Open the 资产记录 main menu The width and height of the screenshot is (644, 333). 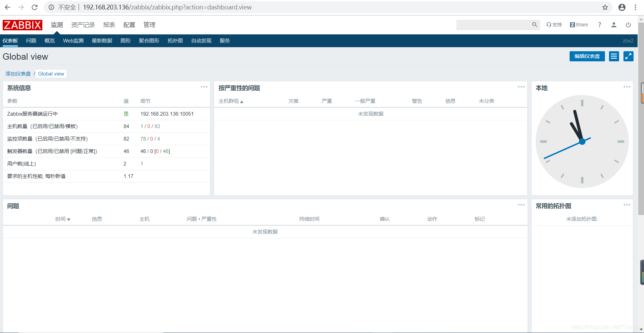[83, 25]
